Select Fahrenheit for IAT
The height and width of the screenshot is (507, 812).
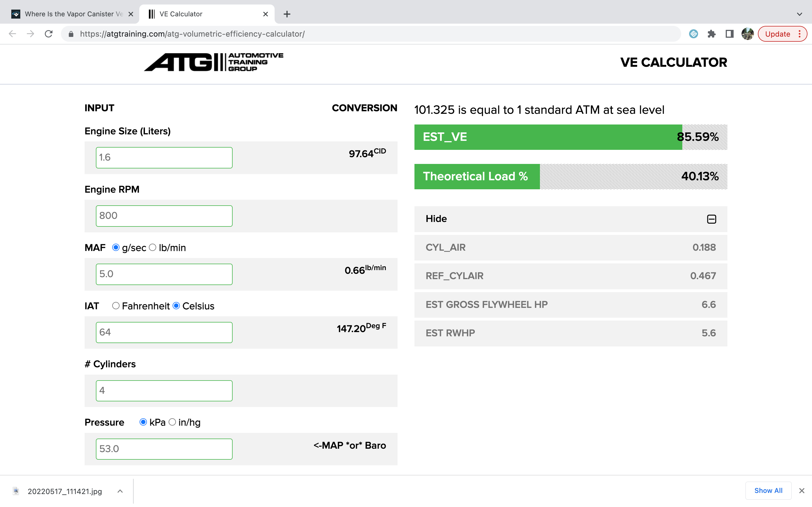(x=116, y=306)
